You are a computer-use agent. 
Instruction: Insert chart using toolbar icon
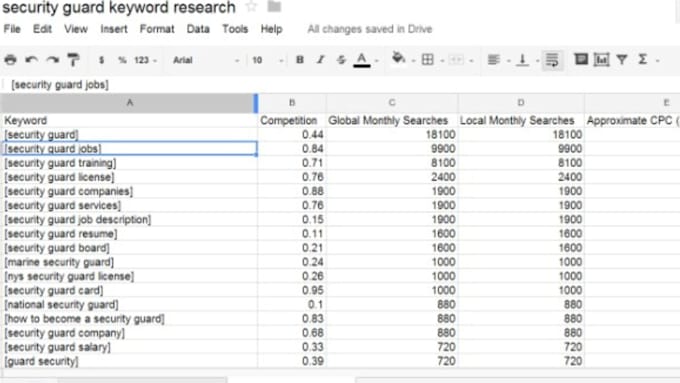[x=602, y=60]
